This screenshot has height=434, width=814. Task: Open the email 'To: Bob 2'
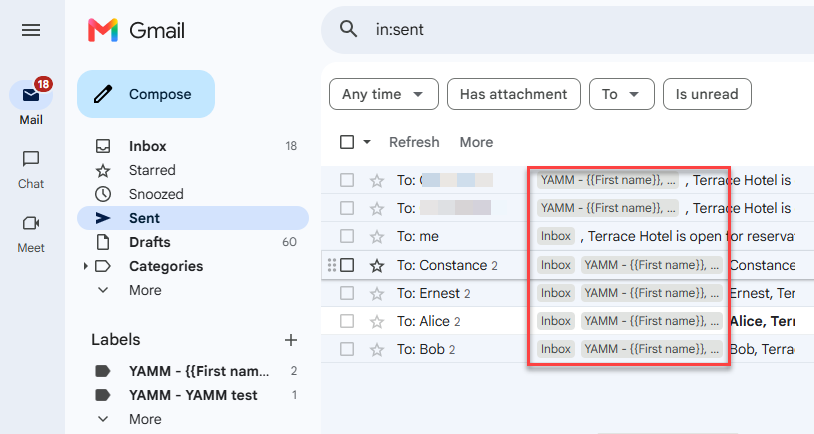pos(567,349)
